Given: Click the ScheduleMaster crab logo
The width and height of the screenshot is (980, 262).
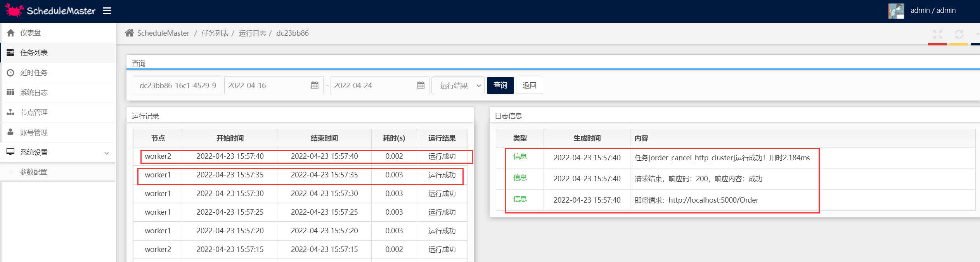Looking at the screenshot, I should pos(14,10).
